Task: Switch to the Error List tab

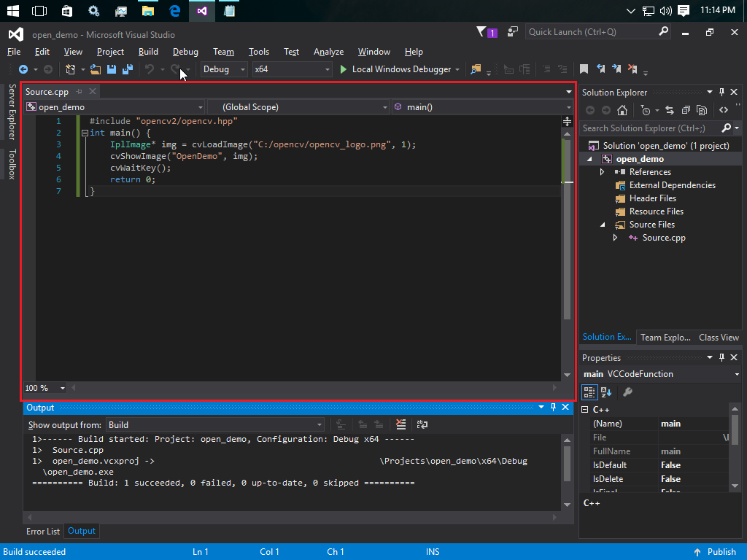Action: [x=42, y=532]
